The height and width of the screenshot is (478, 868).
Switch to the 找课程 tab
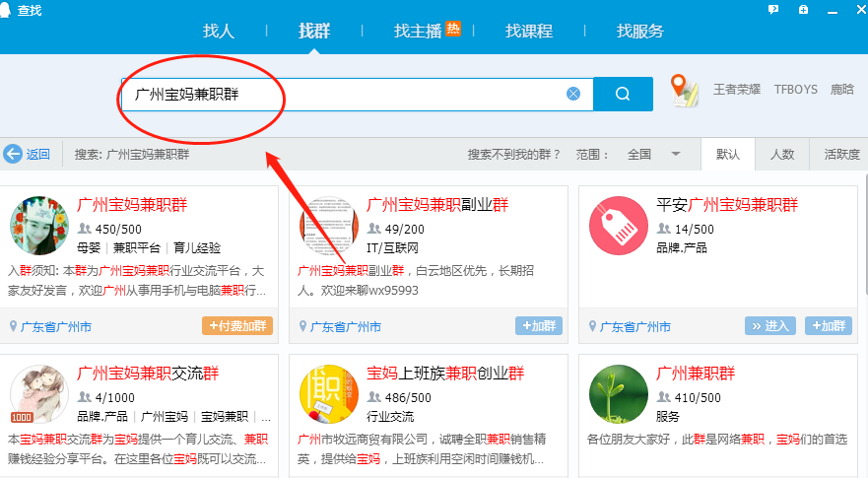[x=529, y=31]
